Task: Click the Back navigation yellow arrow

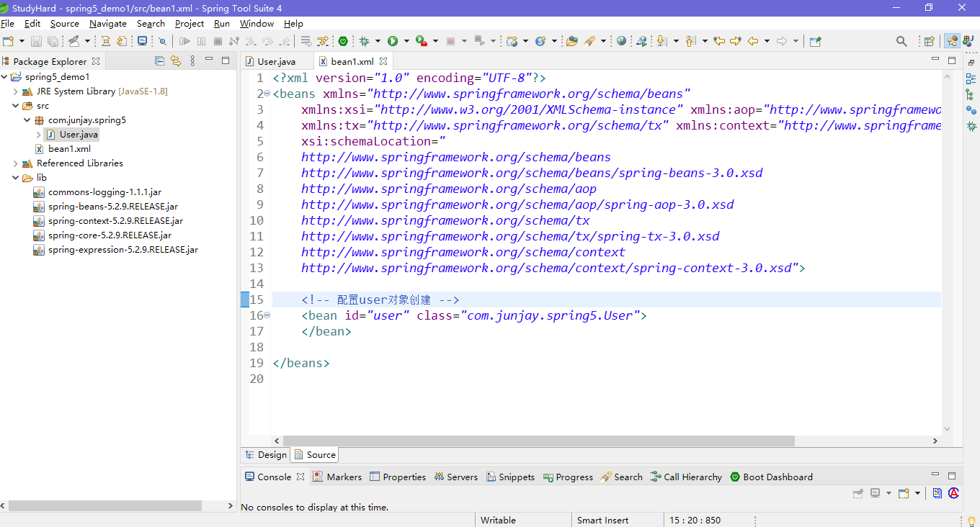Action: (x=753, y=41)
